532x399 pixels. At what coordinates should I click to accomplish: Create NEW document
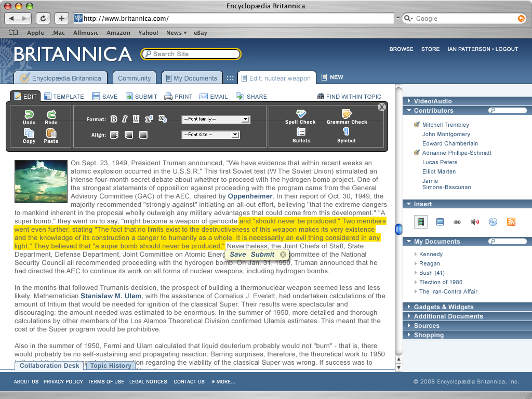(332, 77)
